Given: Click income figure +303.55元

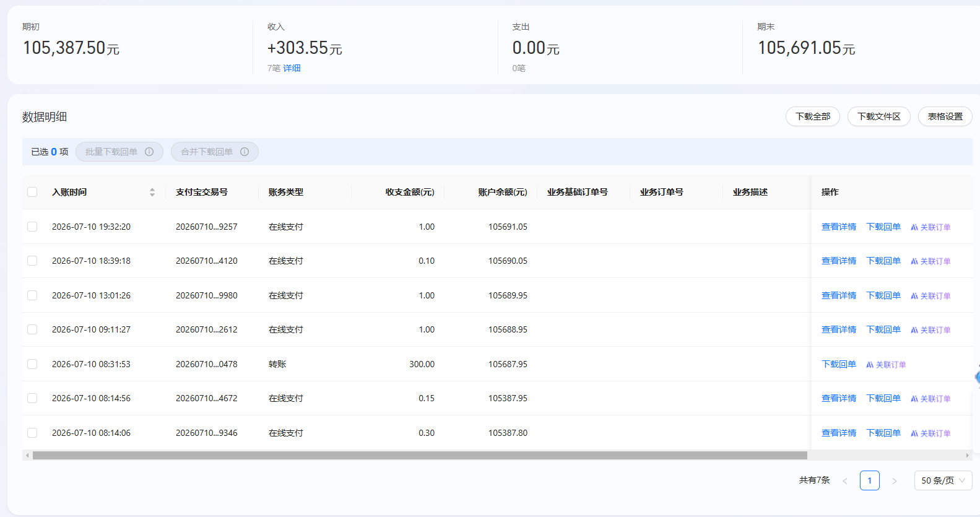Looking at the screenshot, I should pyautogui.click(x=305, y=48).
